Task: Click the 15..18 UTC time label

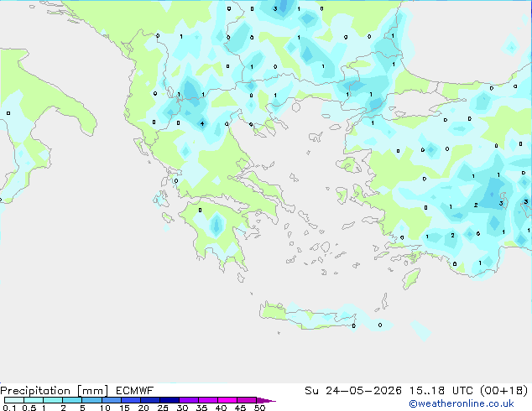Action: coord(441,391)
